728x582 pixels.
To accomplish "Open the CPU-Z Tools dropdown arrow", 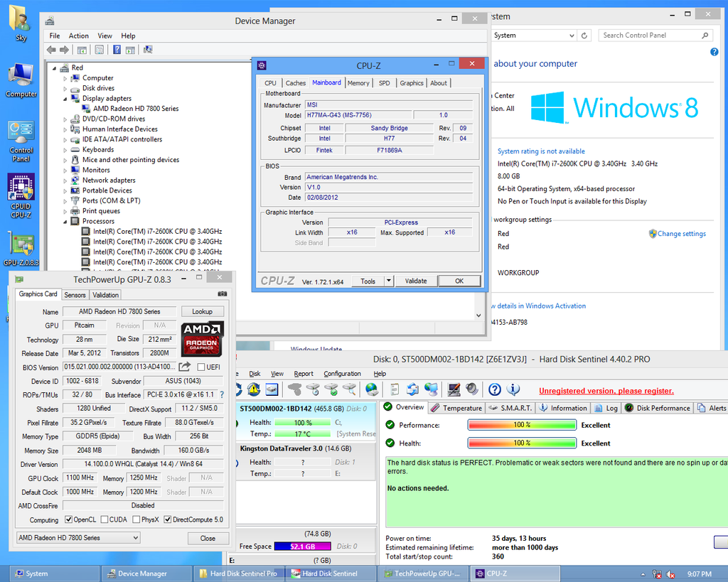I will click(388, 281).
